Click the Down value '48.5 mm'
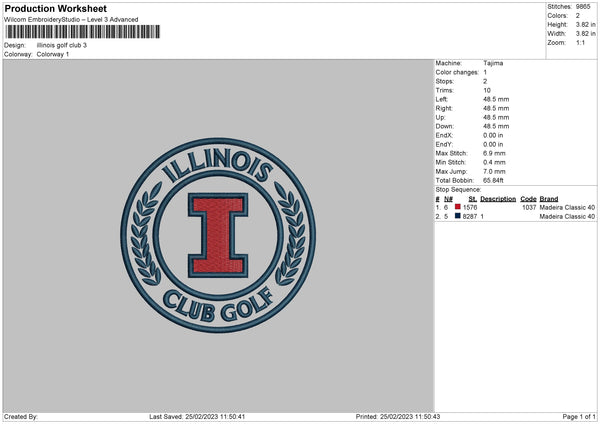This screenshot has width=600, height=424. 496,126
